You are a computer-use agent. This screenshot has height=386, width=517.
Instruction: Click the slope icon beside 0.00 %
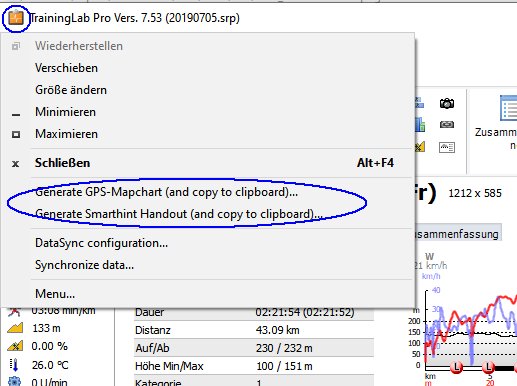click(15, 346)
